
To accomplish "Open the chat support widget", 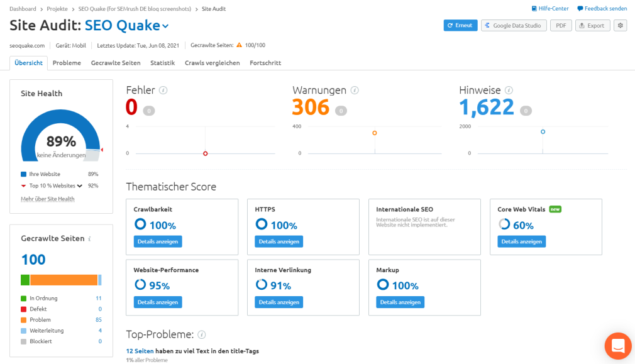I will (x=617, y=346).
